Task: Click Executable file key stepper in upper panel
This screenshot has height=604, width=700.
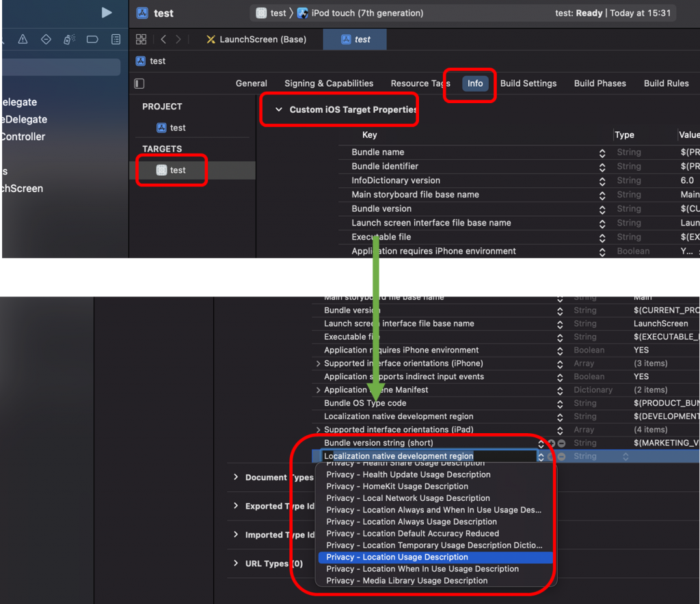Action: [x=602, y=238]
